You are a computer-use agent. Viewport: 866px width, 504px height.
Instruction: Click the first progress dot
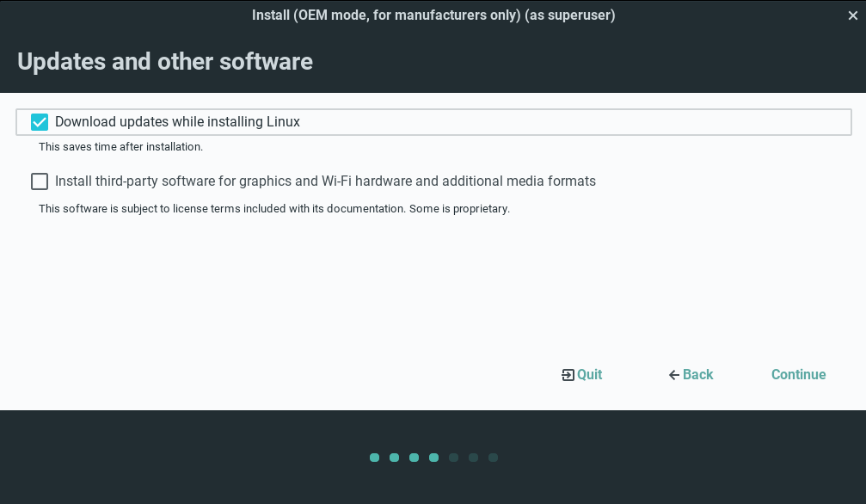(x=374, y=458)
